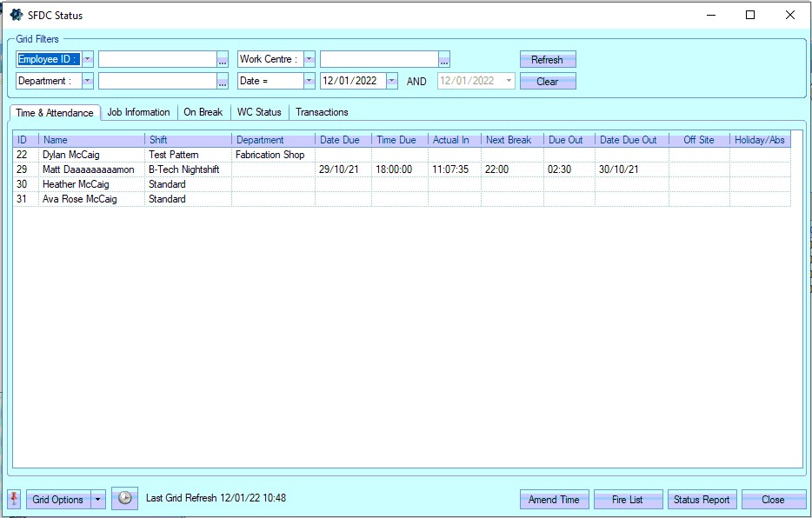The width and height of the screenshot is (812, 518).
Task: Click in the Employee ID filter text field
Action: pos(156,59)
